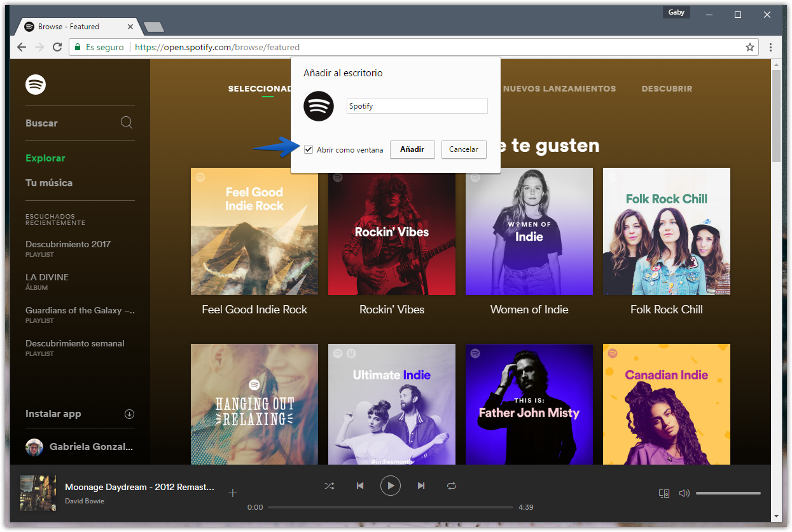The image size is (792, 532).
Task: Open the Chrome three-dot menu
Action: point(771,47)
